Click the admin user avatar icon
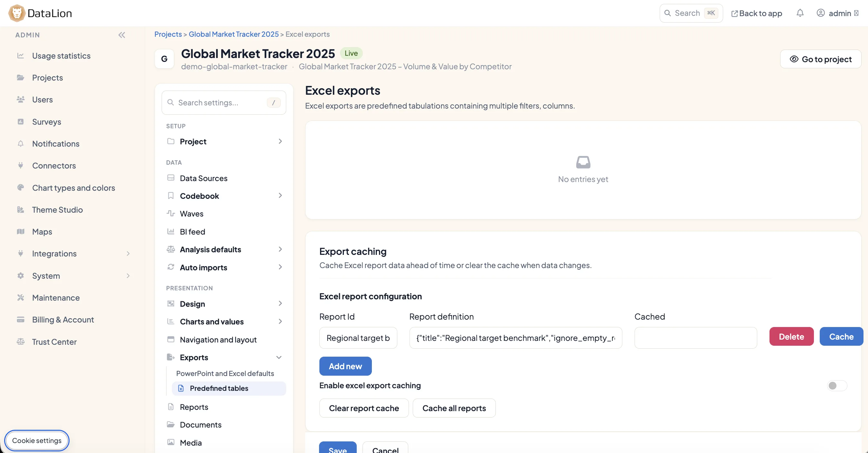The width and height of the screenshot is (868, 453). tap(820, 13)
